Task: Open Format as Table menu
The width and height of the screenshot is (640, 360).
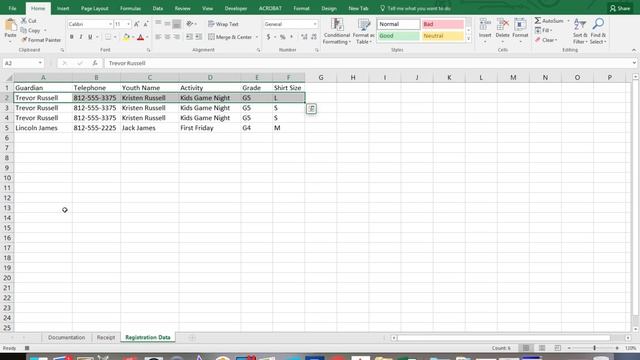Action: [363, 31]
